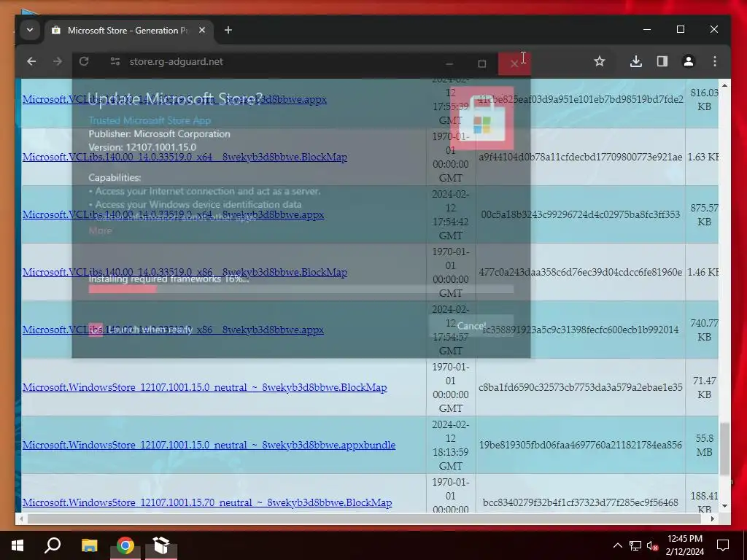Click the vertical scrollbar thumb
The height and width of the screenshot is (560, 747).
724,448
